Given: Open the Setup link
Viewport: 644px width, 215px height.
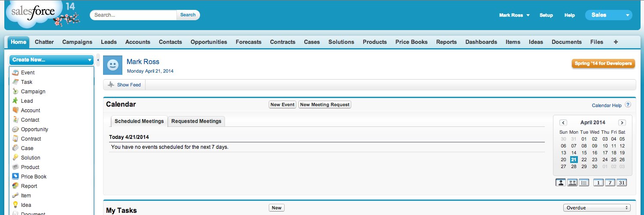Looking at the screenshot, I should click(546, 15).
